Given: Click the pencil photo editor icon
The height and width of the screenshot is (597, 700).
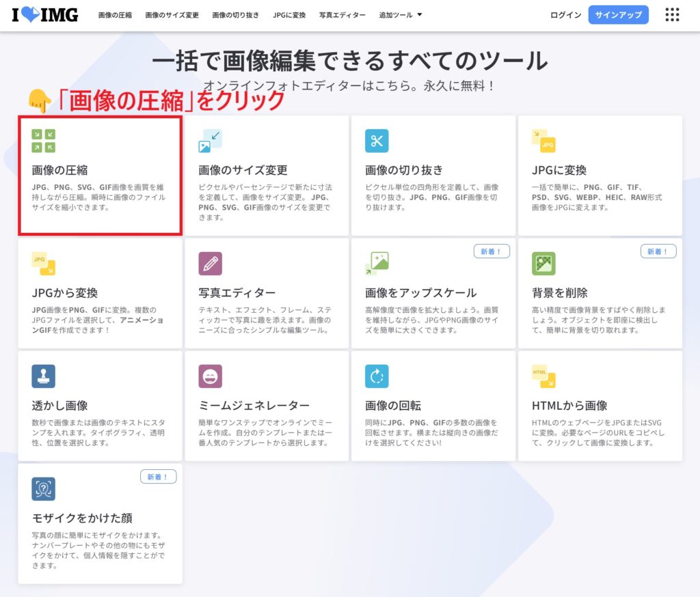Looking at the screenshot, I should tap(210, 263).
